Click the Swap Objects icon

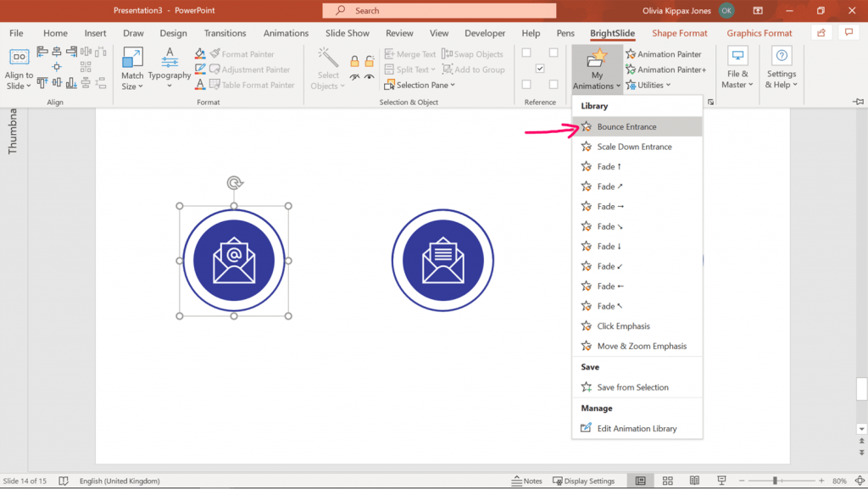[448, 53]
